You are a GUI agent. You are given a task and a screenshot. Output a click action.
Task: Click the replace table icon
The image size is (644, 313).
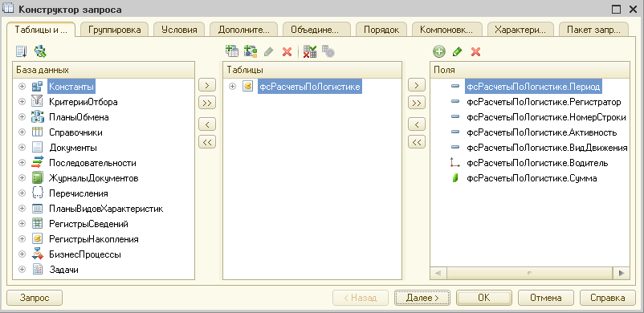(310, 51)
